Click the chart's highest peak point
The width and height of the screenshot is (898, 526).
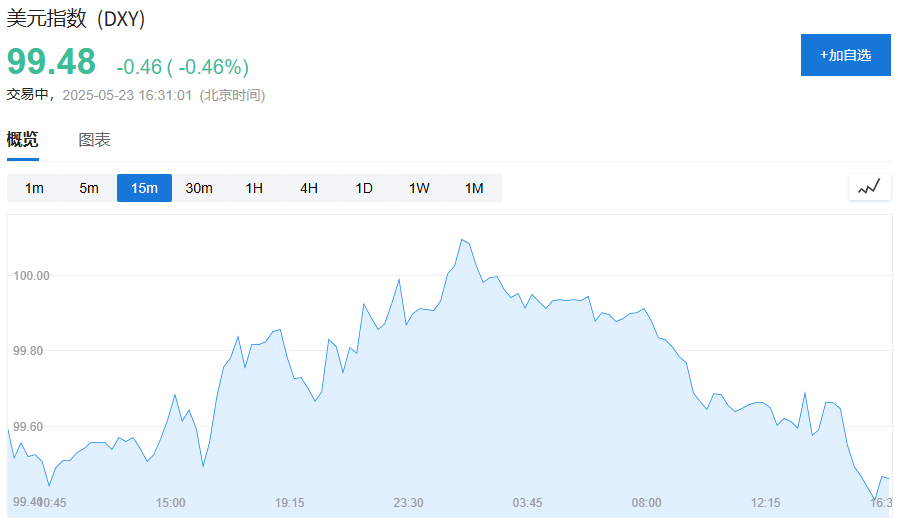(x=462, y=240)
